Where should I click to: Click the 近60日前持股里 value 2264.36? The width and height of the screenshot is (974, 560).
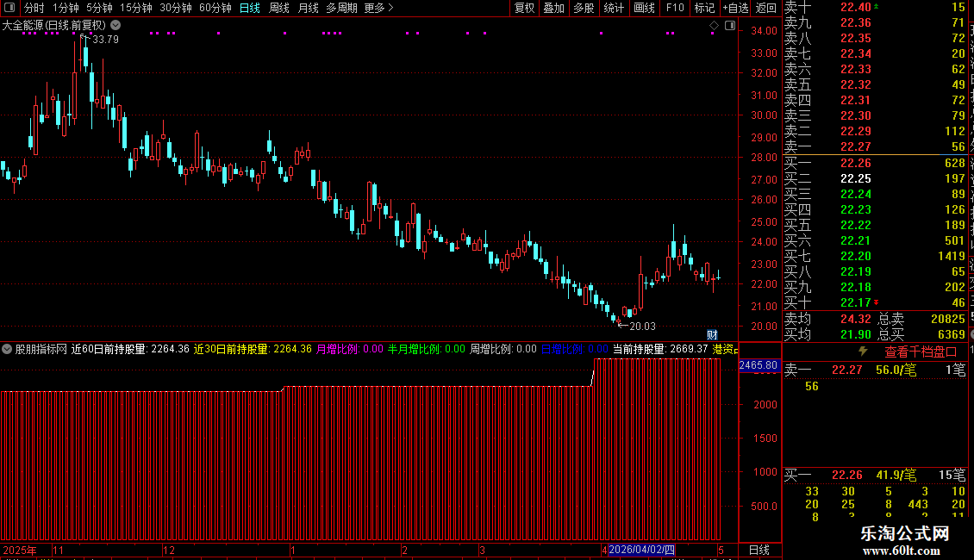tap(170, 350)
